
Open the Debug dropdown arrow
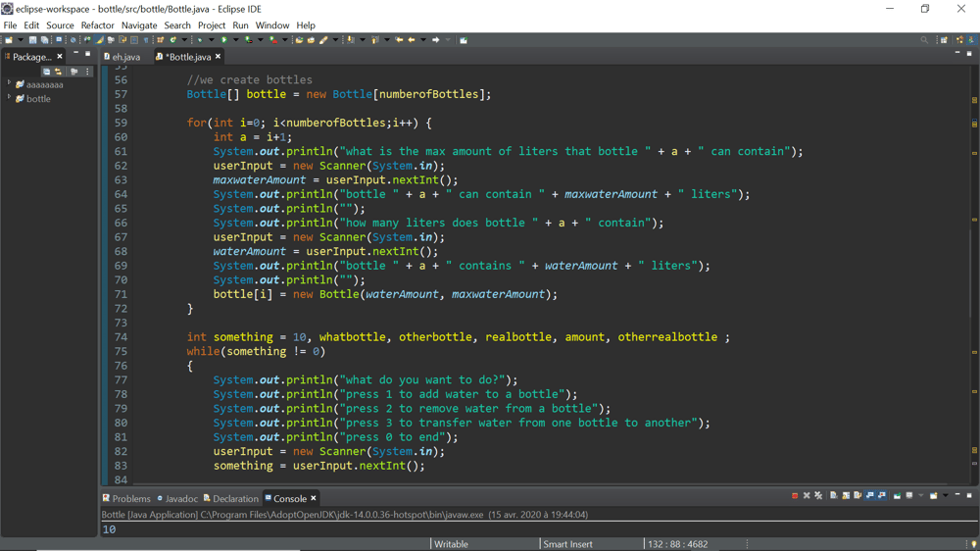pyautogui.click(x=212, y=40)
